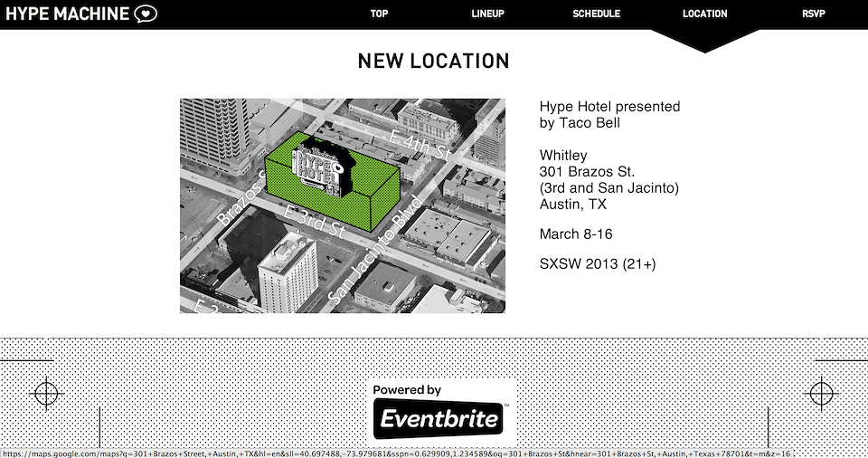Open the LINEUP section
This screenshot has width=868, height=458.
487,14
